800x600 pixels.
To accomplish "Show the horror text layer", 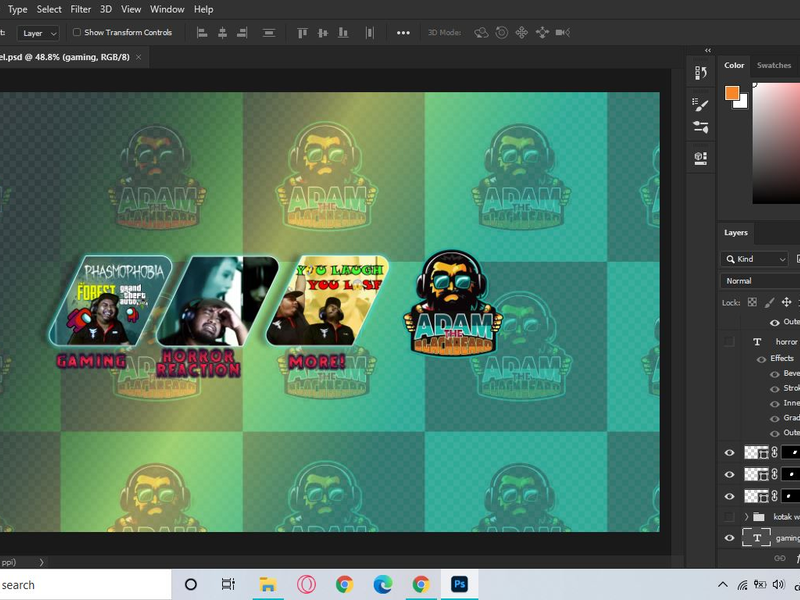I will pyautogui.click(x=729, y=342).
